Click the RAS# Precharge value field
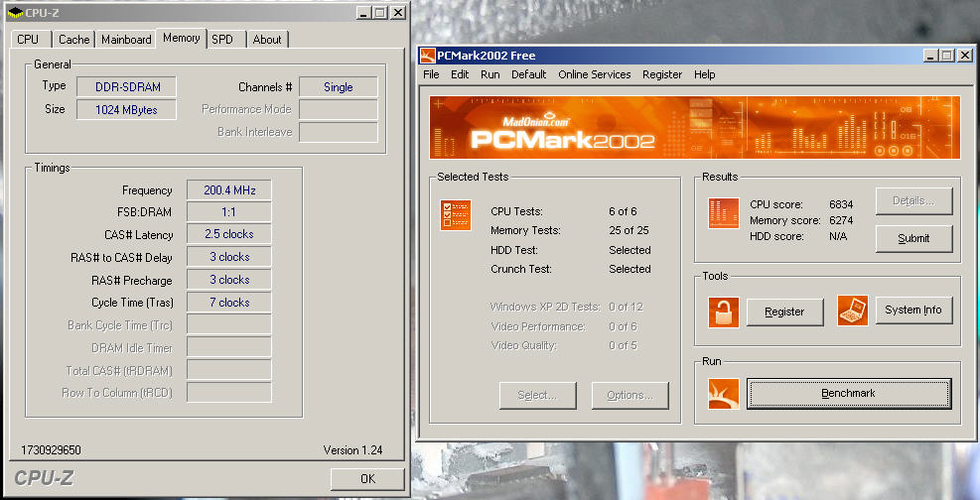Image resolution: width=980 pixels, height=500 pixels. click(x=228, y=280)
